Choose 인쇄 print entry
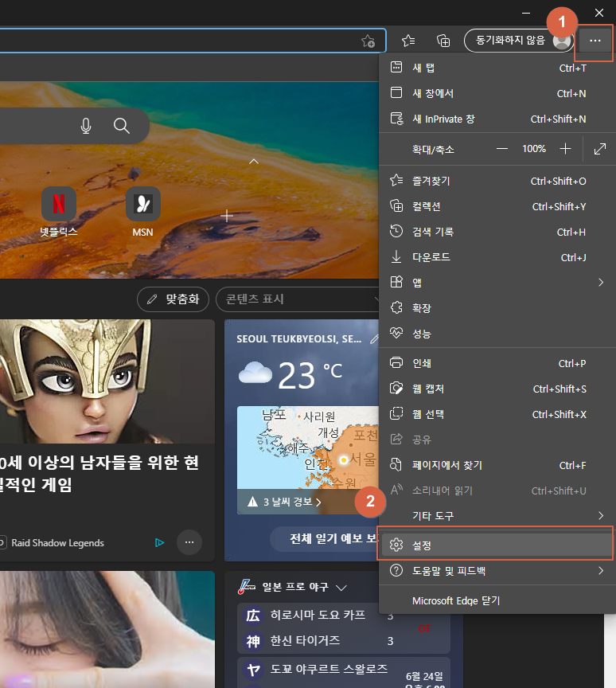The image size is (616, 688). click(497, 363)
